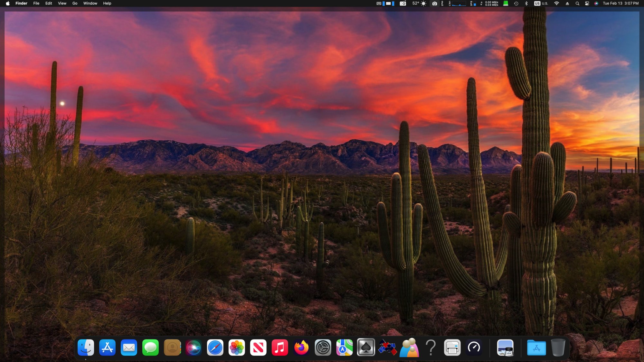Open Control Center toggles in menu bar
This screenshot has height=362, width=644.
(587, 4)
